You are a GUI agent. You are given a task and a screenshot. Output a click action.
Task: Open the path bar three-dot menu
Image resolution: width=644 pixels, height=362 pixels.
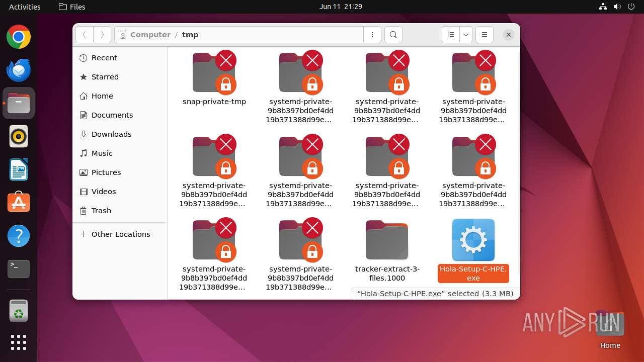tap(372, 35)
